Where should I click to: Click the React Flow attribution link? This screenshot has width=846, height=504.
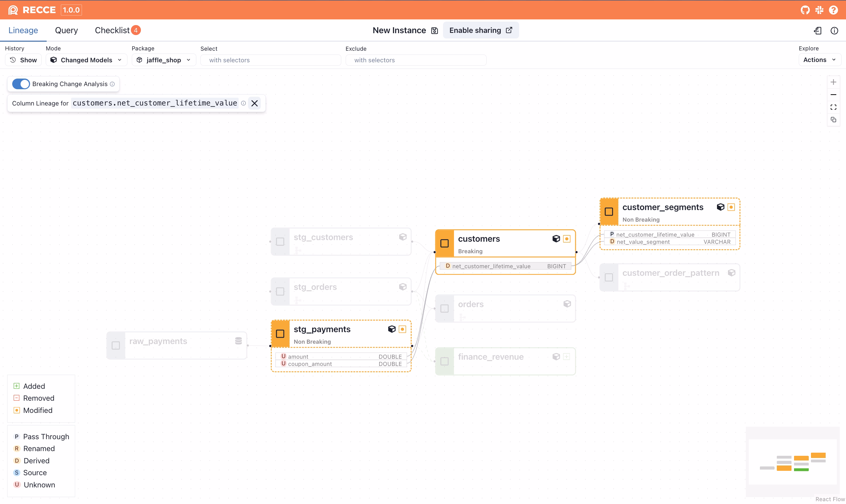click(830, 499)
